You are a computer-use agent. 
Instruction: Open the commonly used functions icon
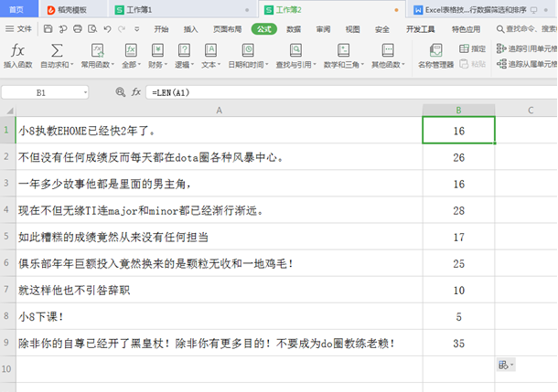97,50
